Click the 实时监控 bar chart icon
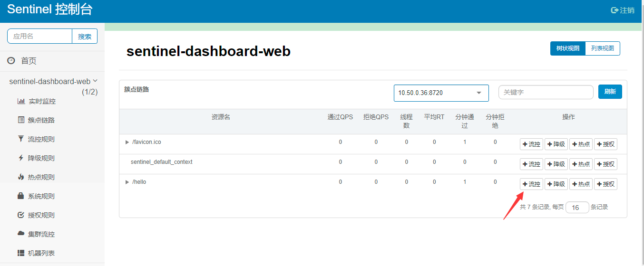The image size is (644, 266). click(x=21, y=101)
